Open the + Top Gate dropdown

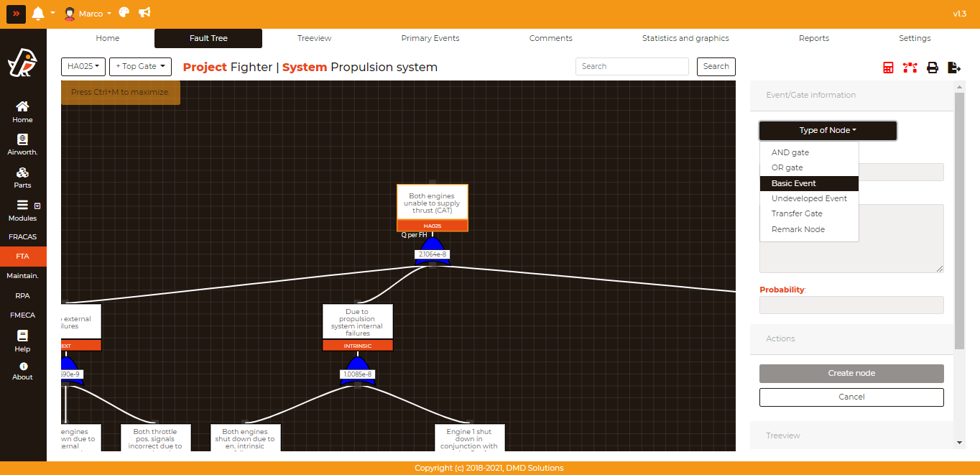coord(140,67)
